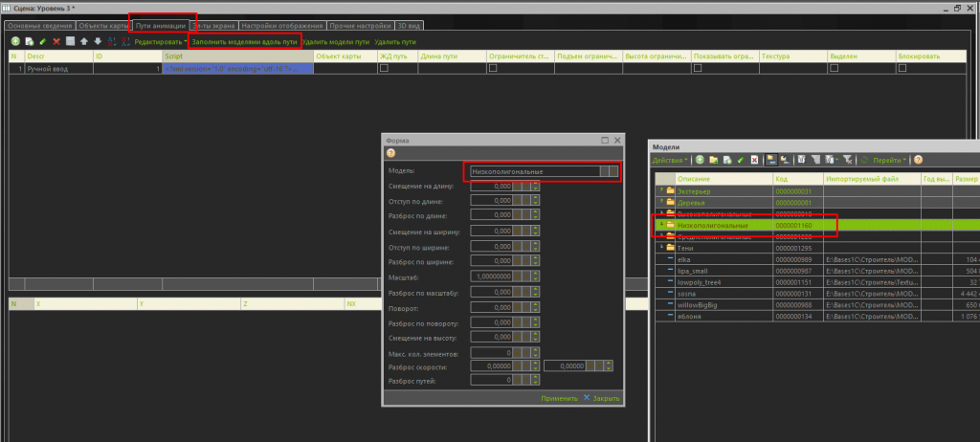Select the яблоня model row

point(815,317)
